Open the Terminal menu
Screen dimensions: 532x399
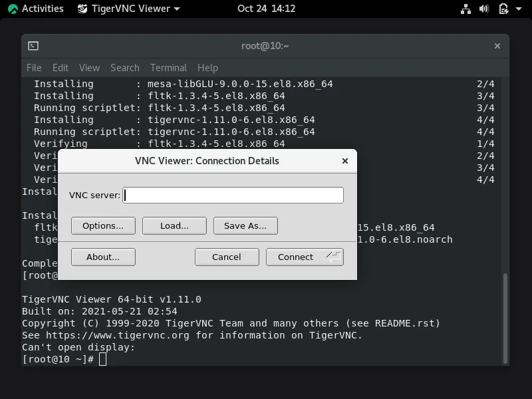pyautogui.click(x=168, y=67)
